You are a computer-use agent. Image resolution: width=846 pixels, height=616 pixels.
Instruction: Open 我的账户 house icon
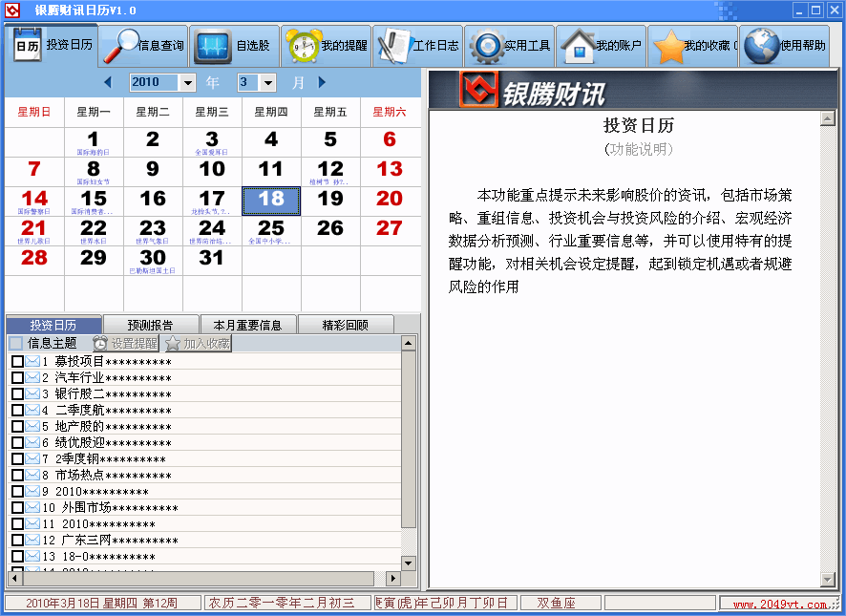pyautogui.click(x=577, y=45)
